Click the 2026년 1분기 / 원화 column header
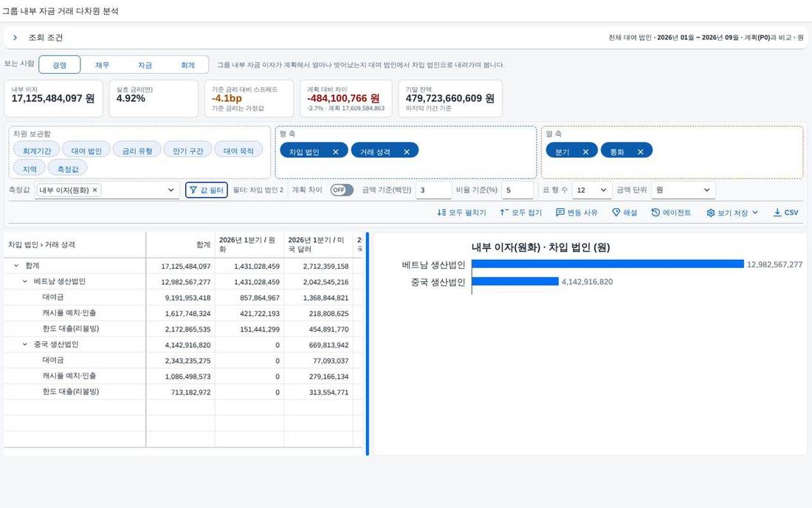812x508 pixels. point(250,244)
